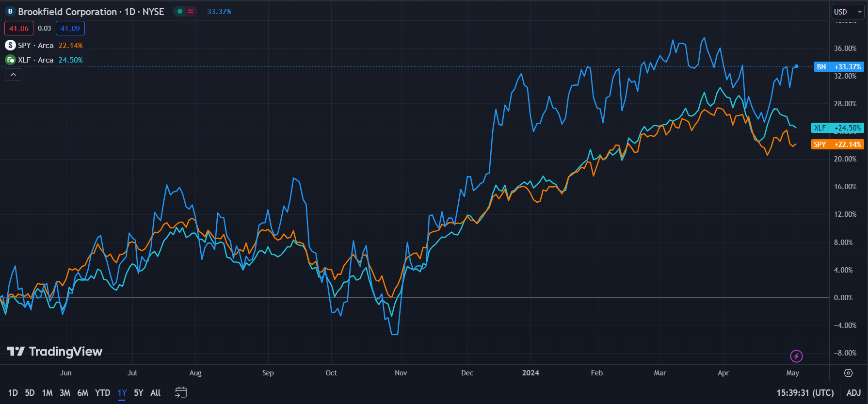Image resolution: width=868 pixels, height=404 pixels.
Task: Click the 36.00% price axis label
Action: coord(845,48)
